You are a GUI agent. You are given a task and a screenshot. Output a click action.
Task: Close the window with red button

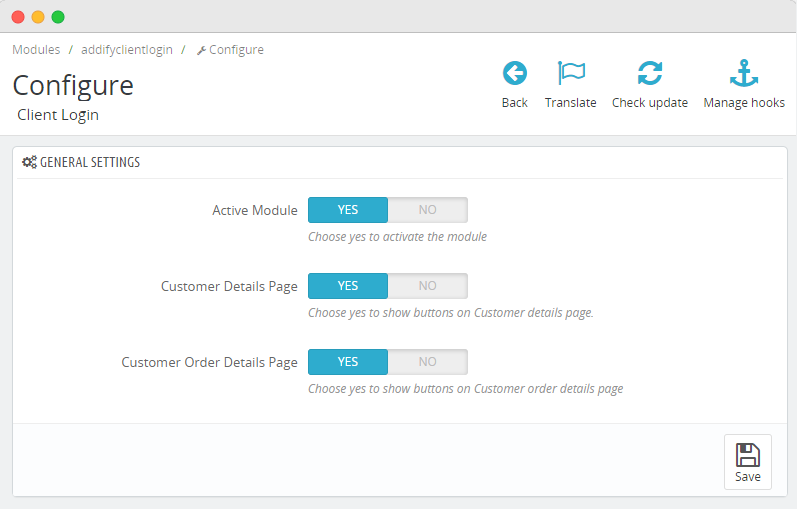(x=18, y=17)
